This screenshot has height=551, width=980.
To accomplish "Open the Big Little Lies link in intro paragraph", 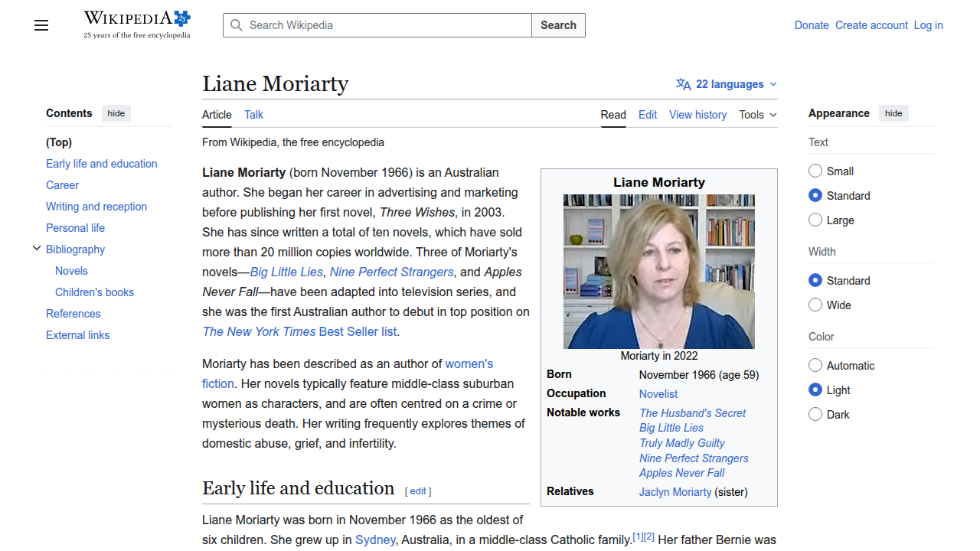I will (x=286, y=272).
